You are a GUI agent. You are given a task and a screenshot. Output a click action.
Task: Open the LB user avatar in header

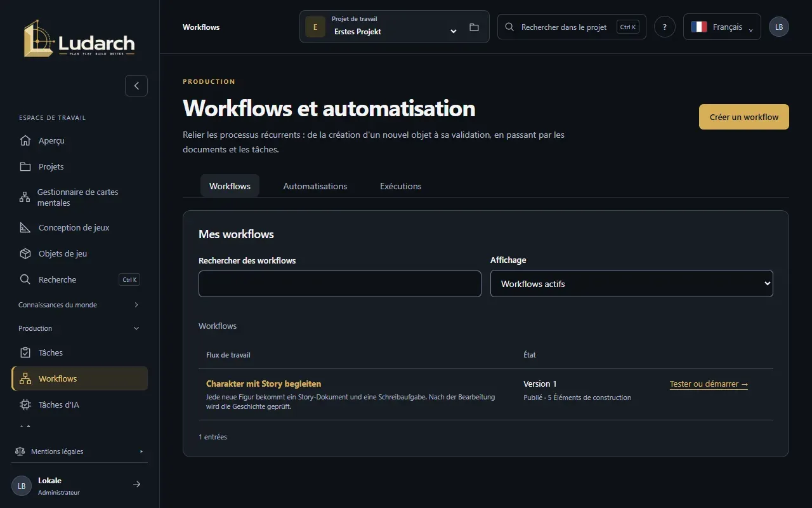pyautogui.click(x=779, y=27)
